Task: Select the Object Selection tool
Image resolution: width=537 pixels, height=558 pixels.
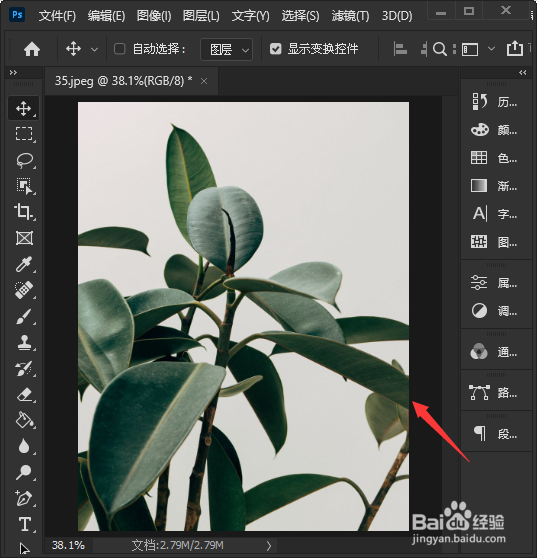Action: click(24, 186)
